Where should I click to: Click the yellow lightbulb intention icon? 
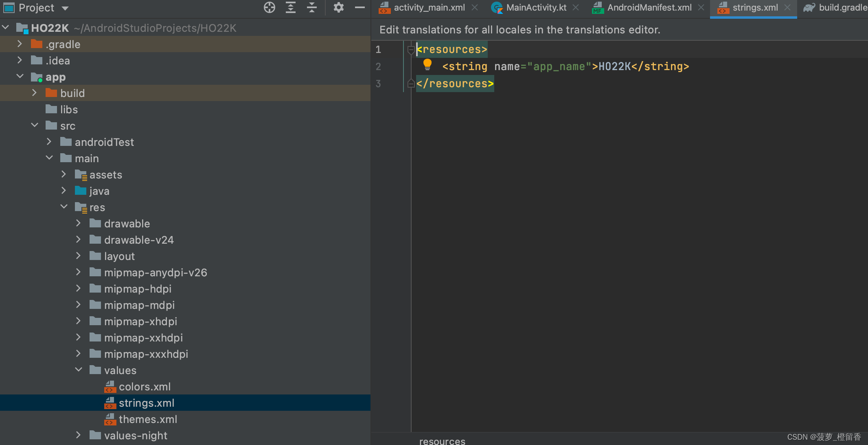pyautogui.click(x=427, y=64)
